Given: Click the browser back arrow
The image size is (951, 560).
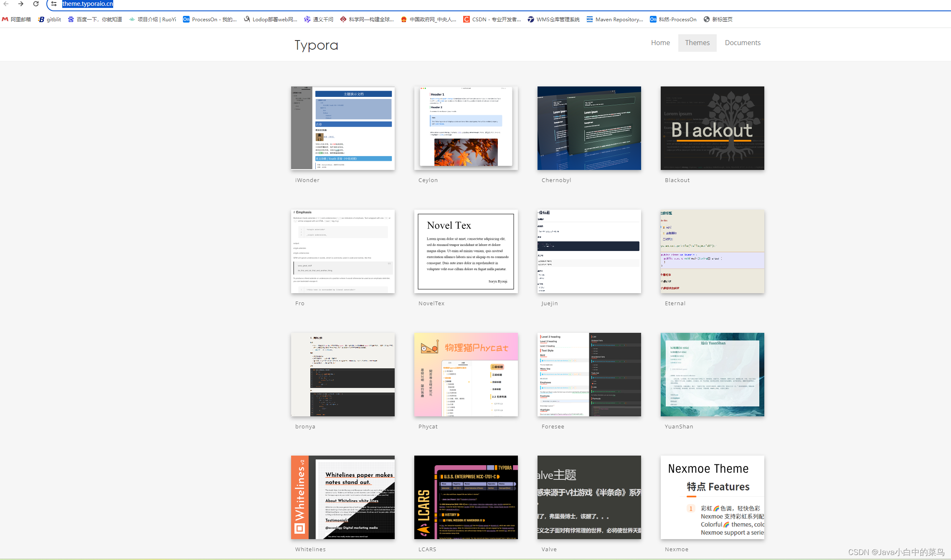Looking at the screenshot, I should tap(6, 4).
